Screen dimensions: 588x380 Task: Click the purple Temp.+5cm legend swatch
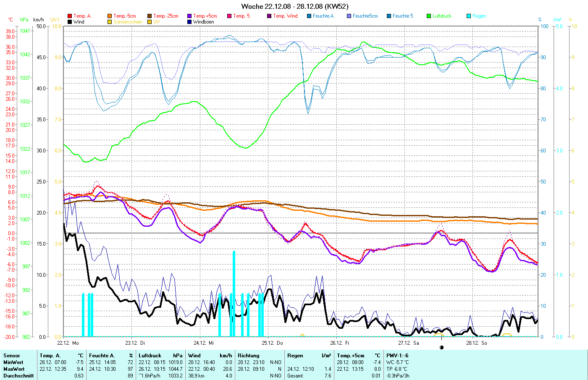[189, 16]
